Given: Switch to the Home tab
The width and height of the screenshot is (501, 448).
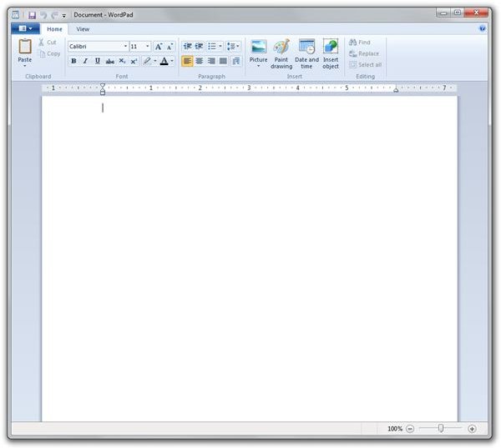Looking at the screenshot, I should [x=54, y=29].
